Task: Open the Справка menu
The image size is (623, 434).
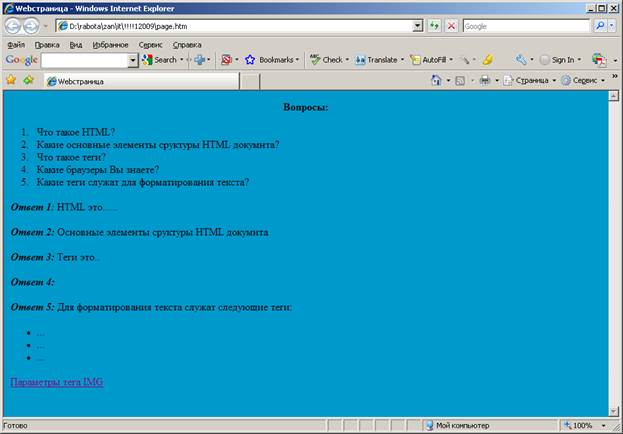Action: pos(187,45)
